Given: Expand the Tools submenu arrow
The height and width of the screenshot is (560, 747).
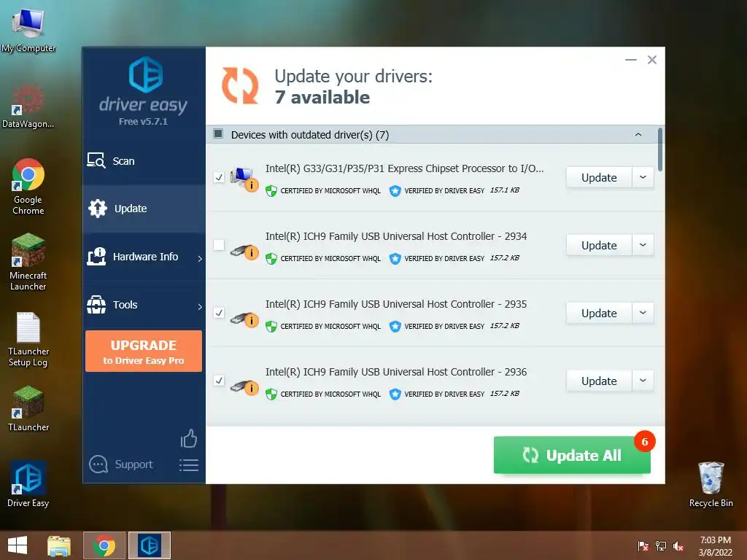Looking at the screenshot, I should (200, 307).
